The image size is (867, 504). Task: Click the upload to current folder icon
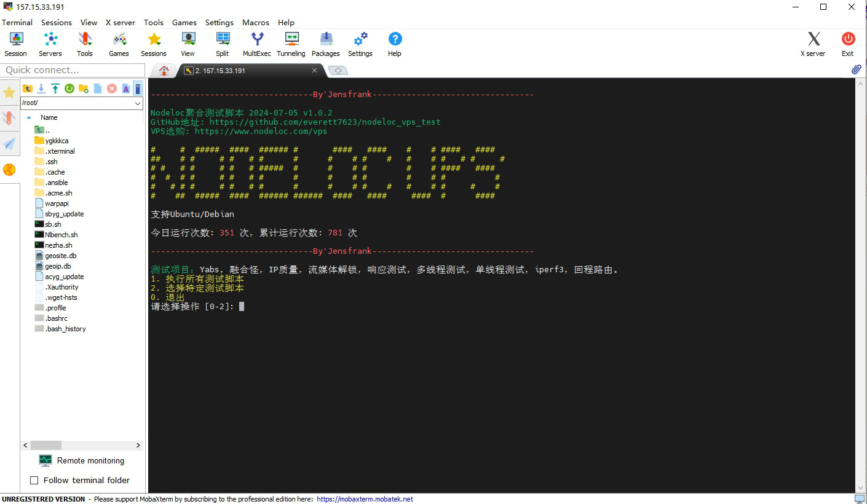click(x=55, y=89)
